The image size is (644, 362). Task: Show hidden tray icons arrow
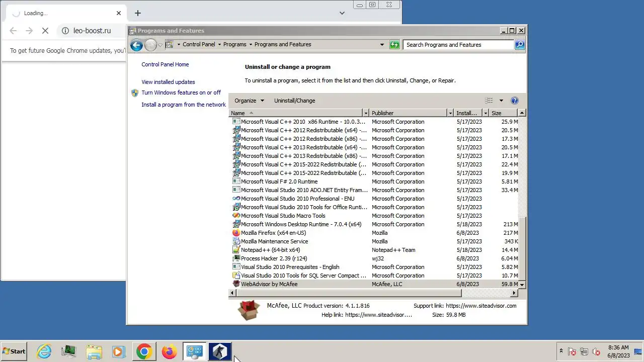[561, 351]
